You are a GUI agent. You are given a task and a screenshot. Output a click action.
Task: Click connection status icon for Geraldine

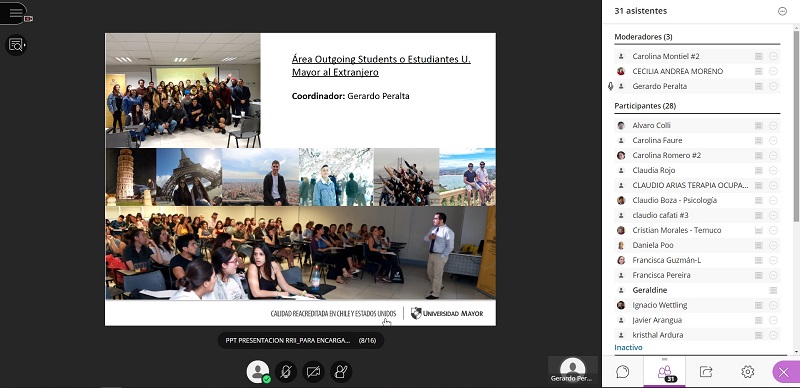click(x=773, y=290)
